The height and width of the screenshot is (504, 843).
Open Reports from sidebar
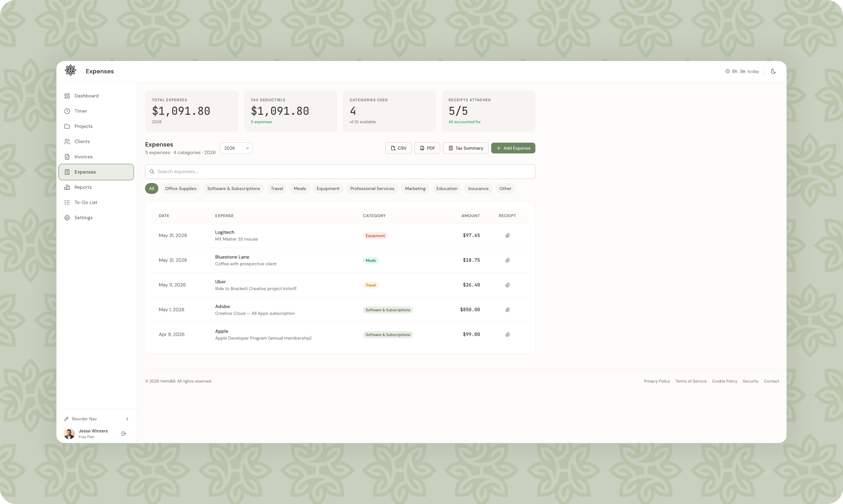coord(96,187)
